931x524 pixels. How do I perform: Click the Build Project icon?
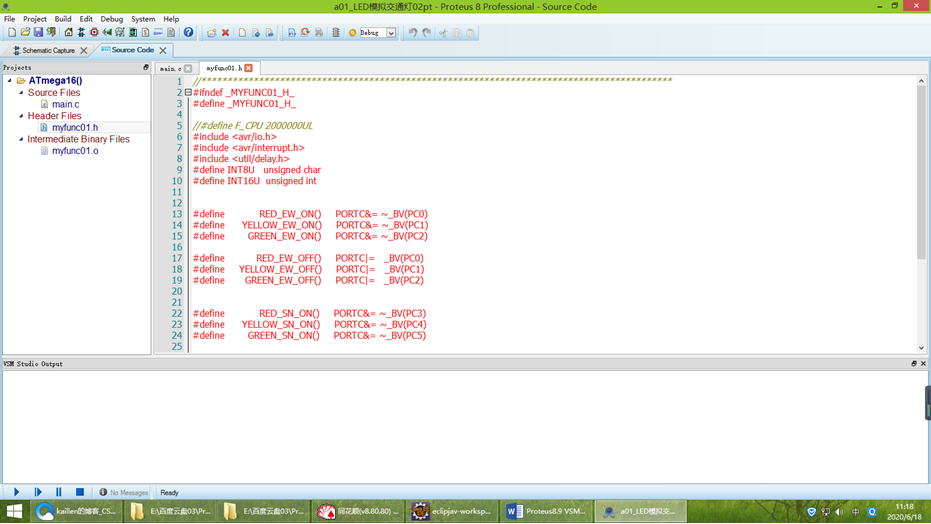pos(292,33)
